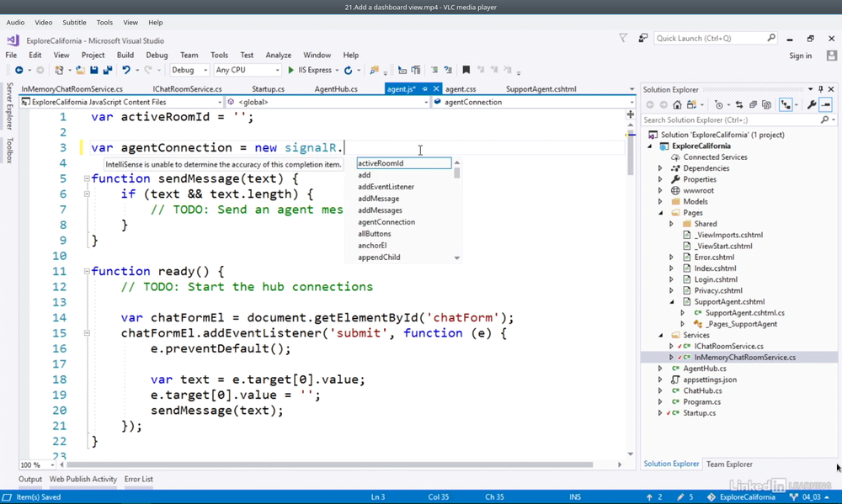Screen dimensions: 842x504
Task: Click the bookmark icon in toolbar
Action: [466, 71]
